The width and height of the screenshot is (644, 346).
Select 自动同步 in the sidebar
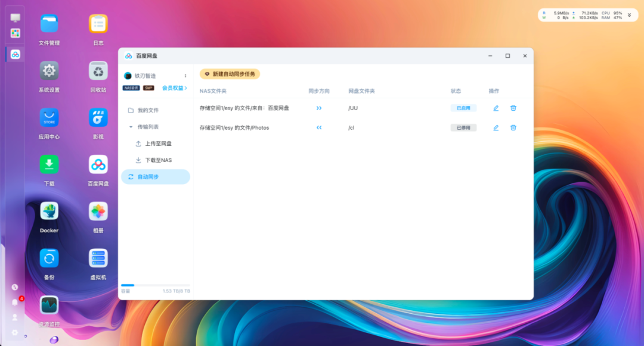pyautogui.click(x=156, y=177)
